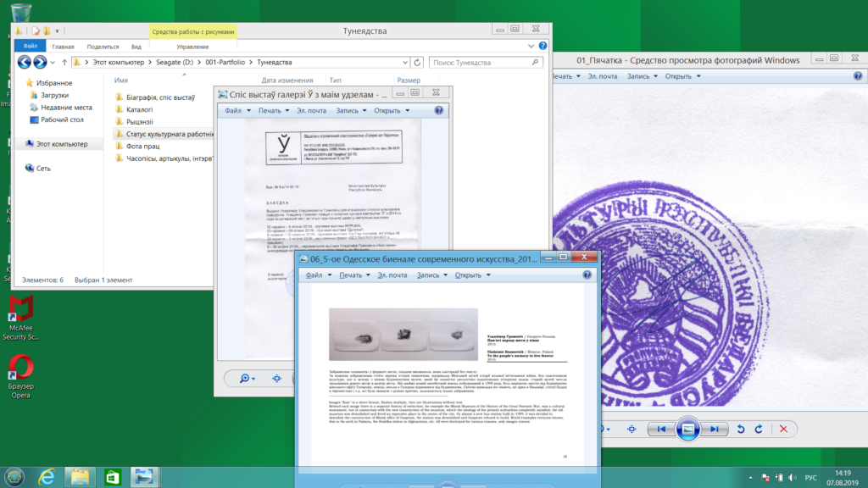Open help in 01_Пячатка viewer

coord(858,75)
